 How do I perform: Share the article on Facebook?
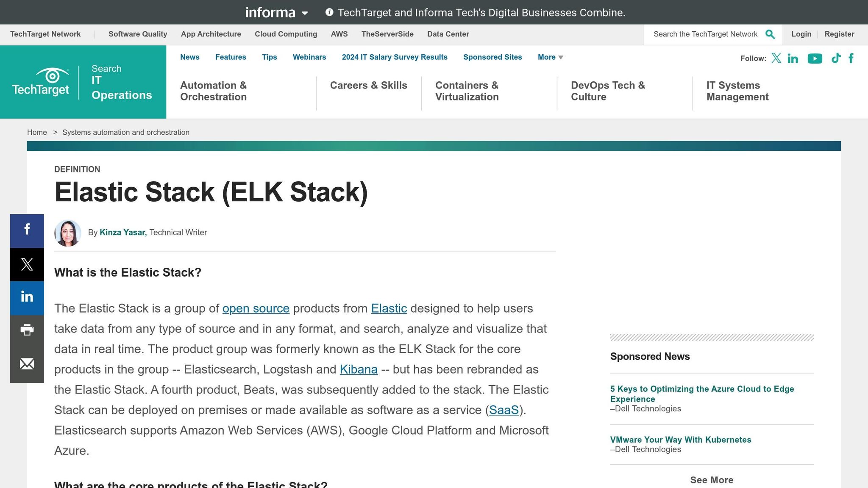(x=27, y=230)
